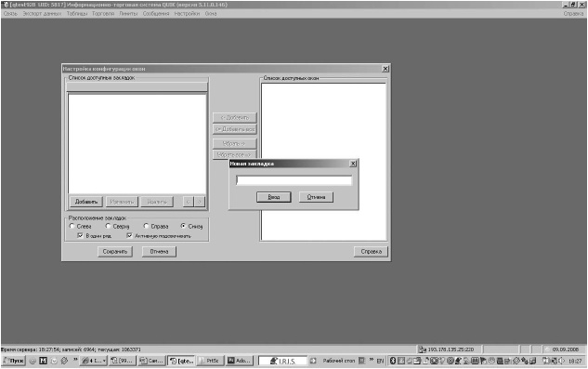Switch to the PrtSc taskbar window
Image resolution: width=588 pixels, height=369 pixels.
click(210, 361)
